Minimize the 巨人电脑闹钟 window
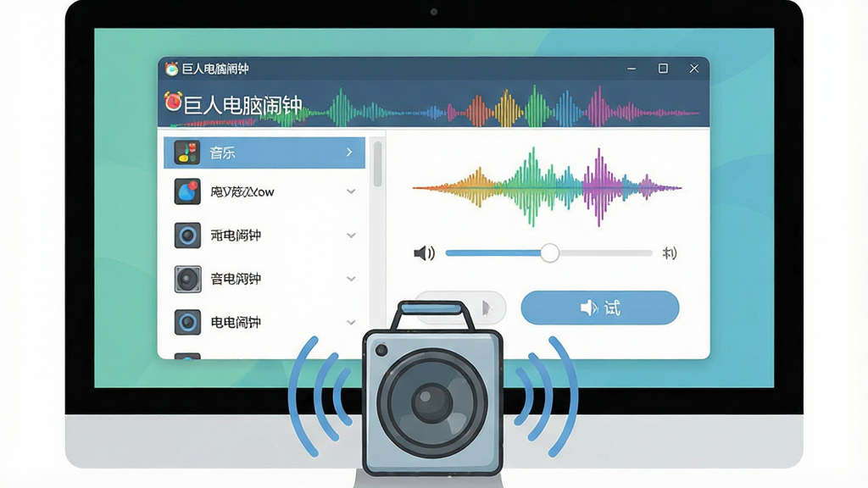Viewport: 868px width, 488px height. pyautogui.click(x=631, y=69)
